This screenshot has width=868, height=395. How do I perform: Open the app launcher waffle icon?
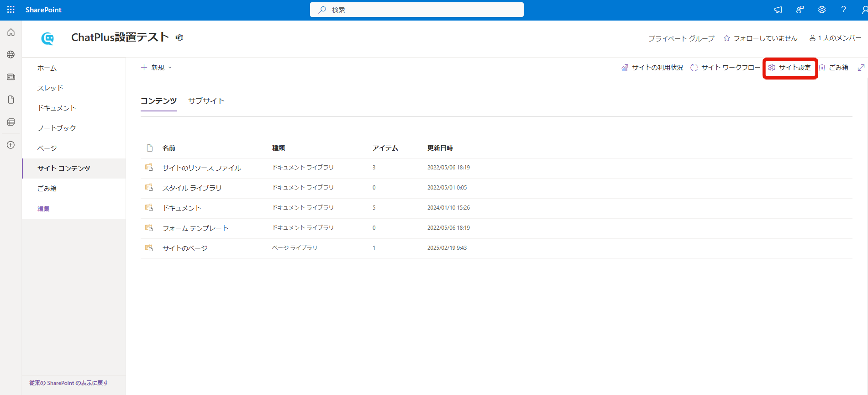click(x=11, y=10)
